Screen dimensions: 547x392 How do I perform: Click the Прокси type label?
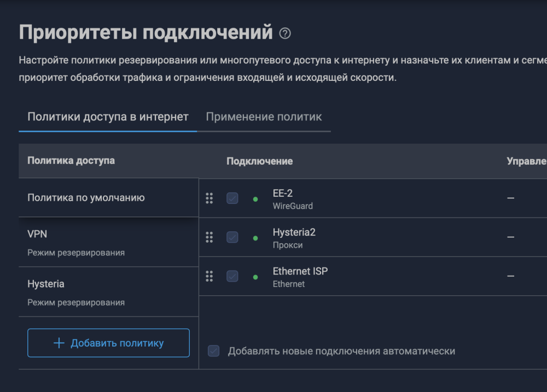pyautogui.click(x=288, y=245)
